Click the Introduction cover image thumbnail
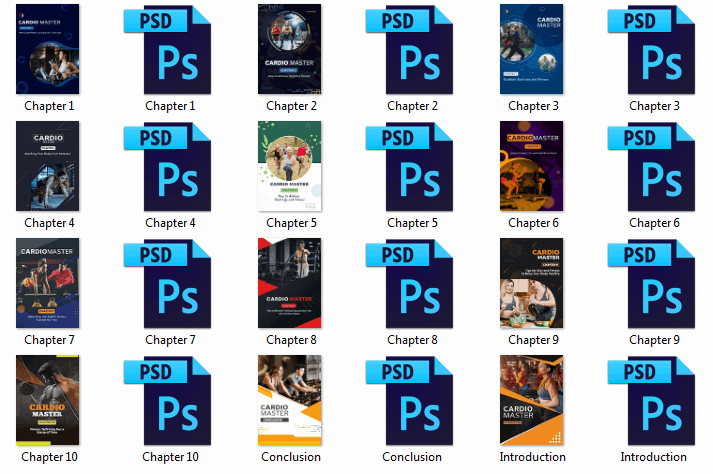The height and width of the screenshot is (474, 713). click(532, 401)
